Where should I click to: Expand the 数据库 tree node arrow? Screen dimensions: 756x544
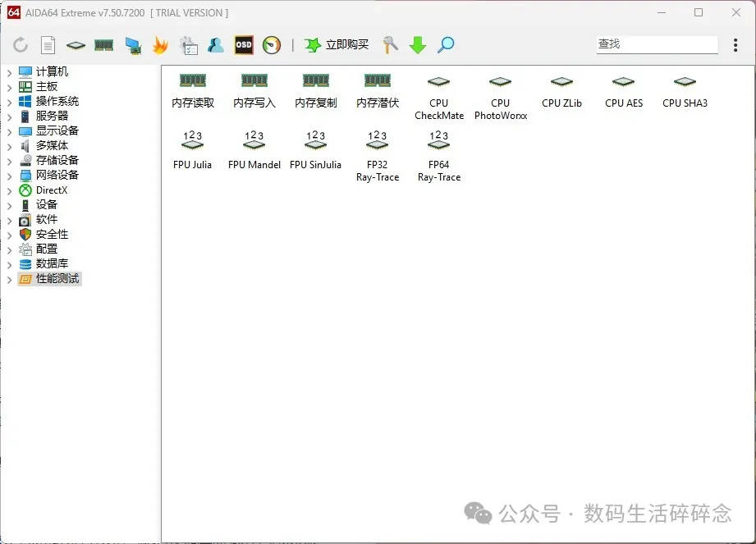click(9, 264)
